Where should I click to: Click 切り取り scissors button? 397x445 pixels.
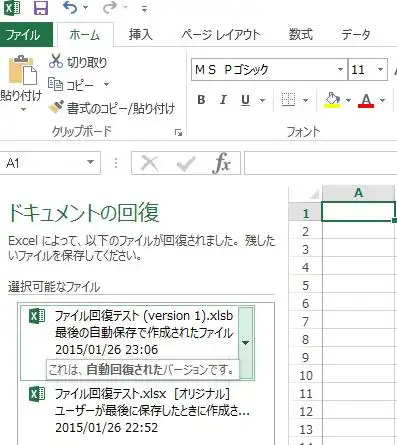point(78,62)
